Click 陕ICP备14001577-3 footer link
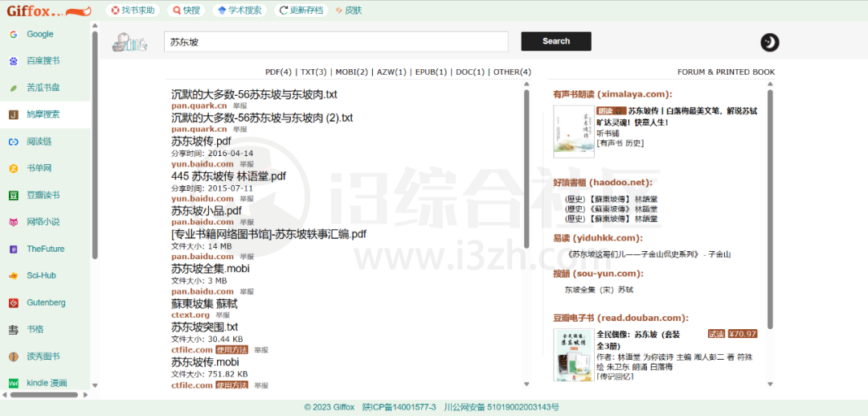The height and width of the screenshot is (416, 868). point(399,408)
